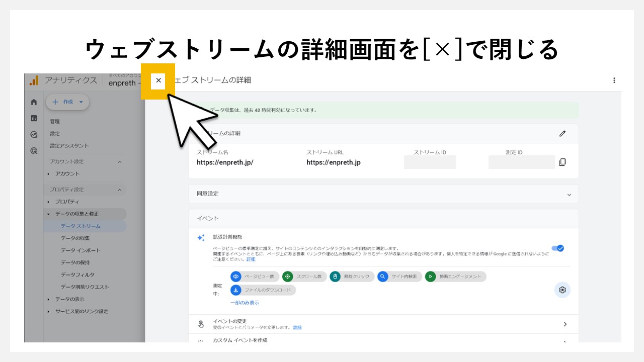Disable the 拡張計測機能 toggle switch
The height and width of the screenshot is (362, 644).
coord(557,248)
